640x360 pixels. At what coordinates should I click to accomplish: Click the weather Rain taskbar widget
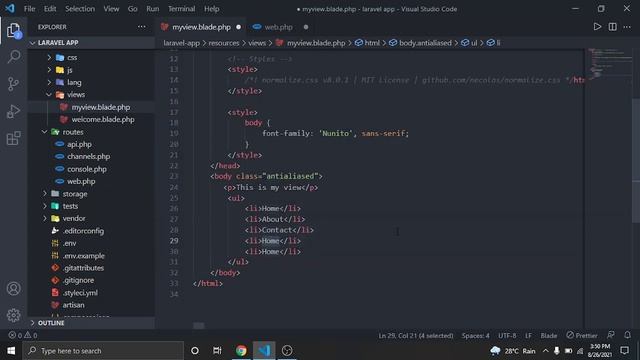(x=513, y=351)
